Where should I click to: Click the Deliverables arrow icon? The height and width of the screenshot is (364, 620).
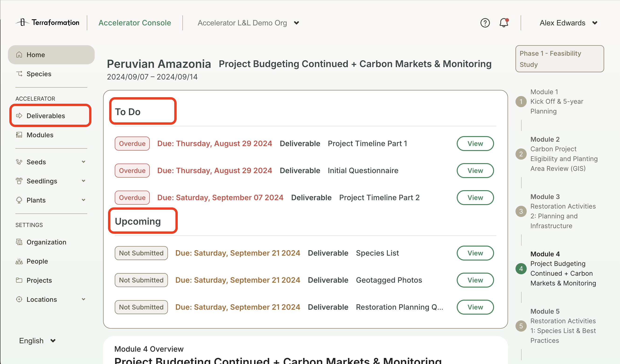click(19, 116)
